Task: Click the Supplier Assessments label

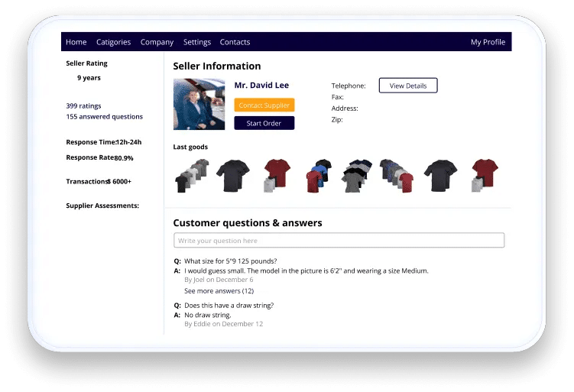Action: tap(102, 206)
